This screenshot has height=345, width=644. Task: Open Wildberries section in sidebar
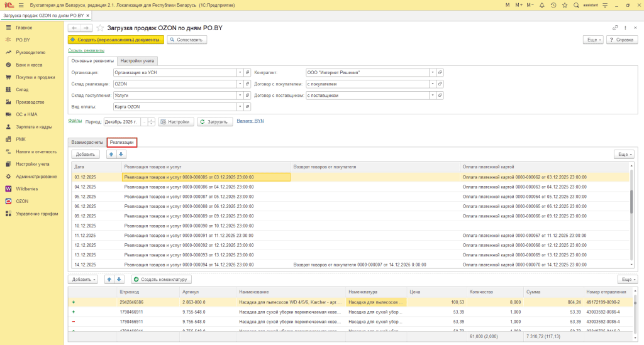pos(26,189)
